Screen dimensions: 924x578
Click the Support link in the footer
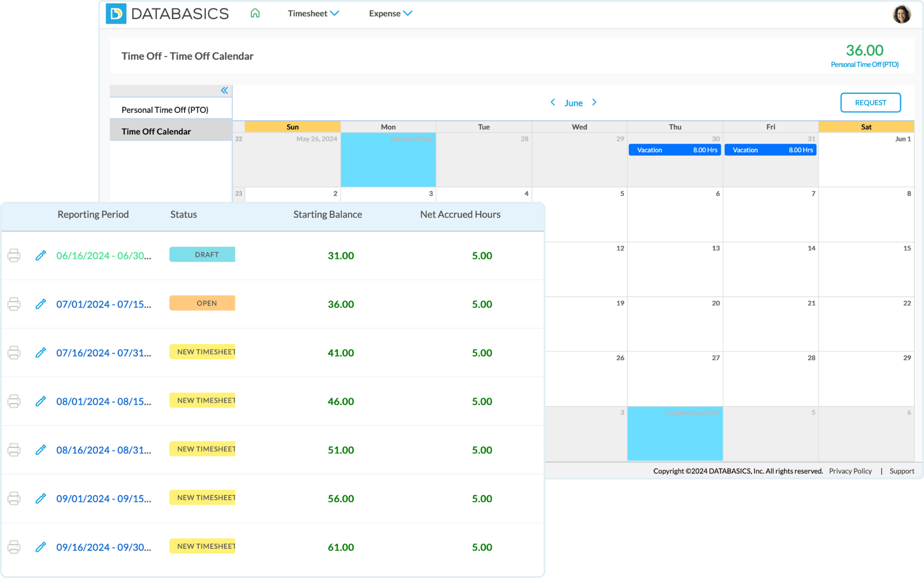tap(902, 471)
